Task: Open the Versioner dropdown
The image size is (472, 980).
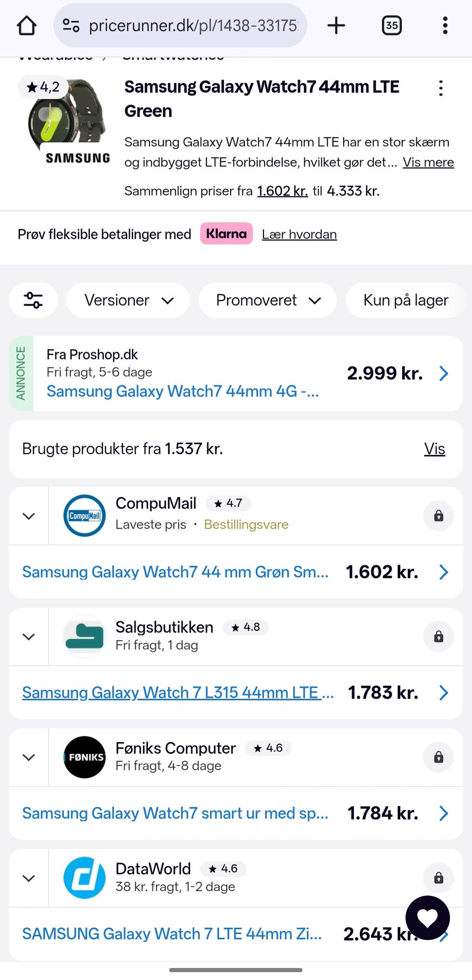Action: click(128, 300)
